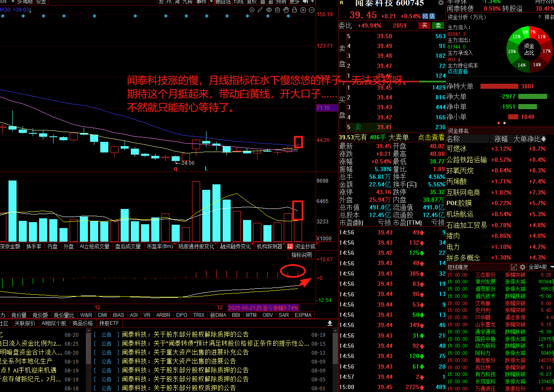The image size is (554, 392).
Task: Open the 短线精灵 settings gear
Action: [522, 267]
